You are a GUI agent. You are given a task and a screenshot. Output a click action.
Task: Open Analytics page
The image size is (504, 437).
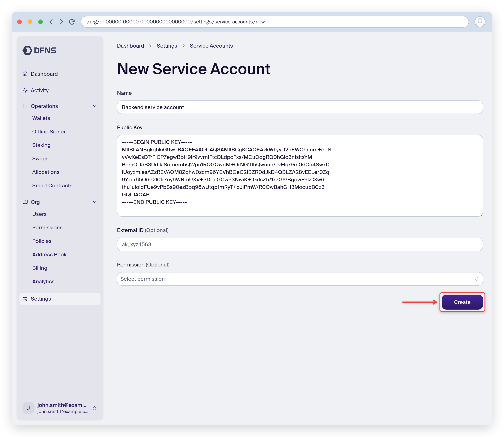point(43,281)
